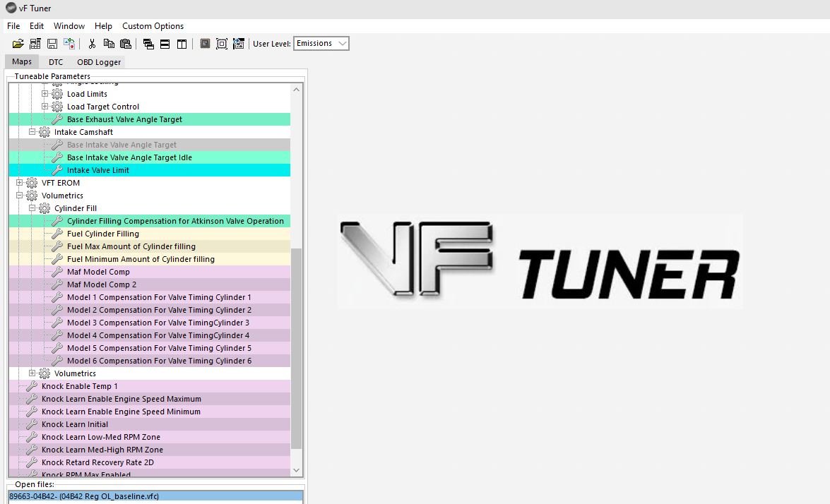
Task: Open the Window menu
Action: pos(69,26)
